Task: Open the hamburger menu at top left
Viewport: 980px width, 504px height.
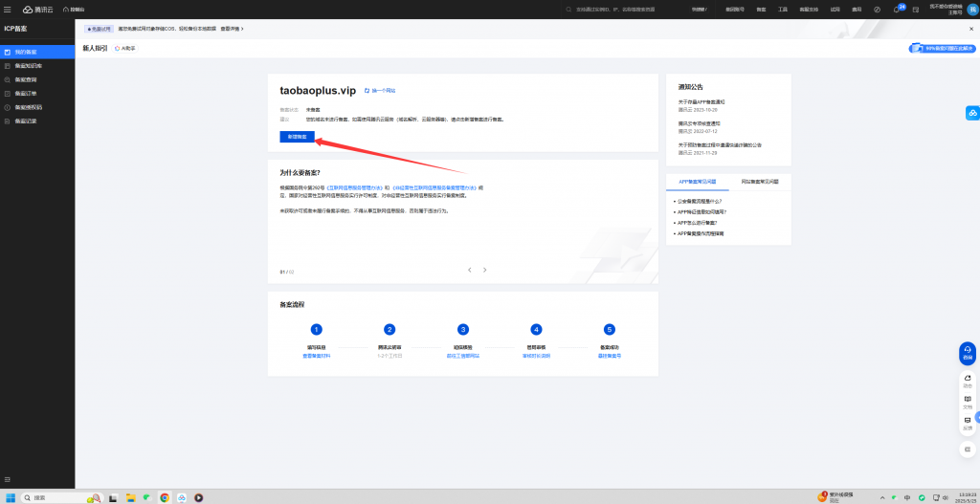Action: coord(8,10)
